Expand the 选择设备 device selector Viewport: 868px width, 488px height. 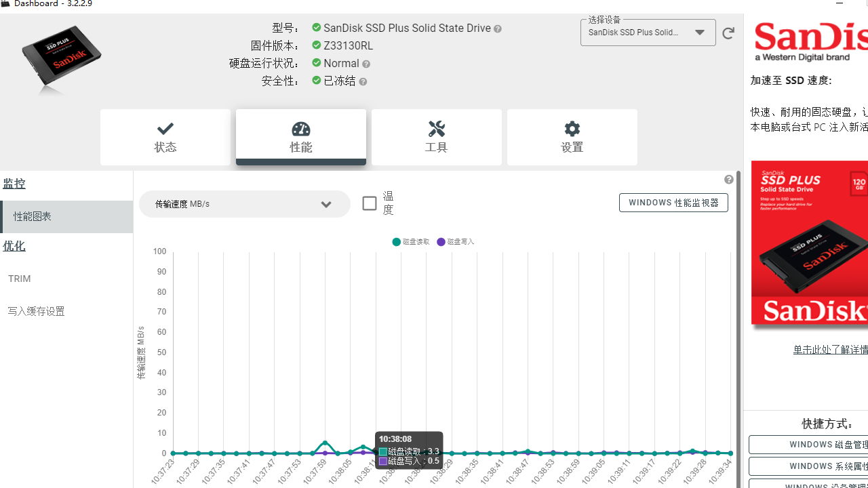(700, 32)
